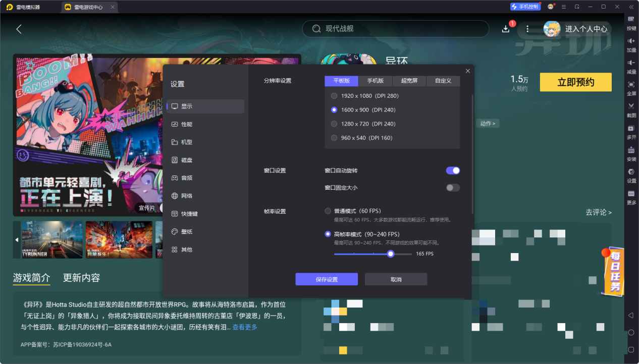639x364 pixels.
Task: Turn off 窗口自动旋转 switch
Action: tap(452, 170)
